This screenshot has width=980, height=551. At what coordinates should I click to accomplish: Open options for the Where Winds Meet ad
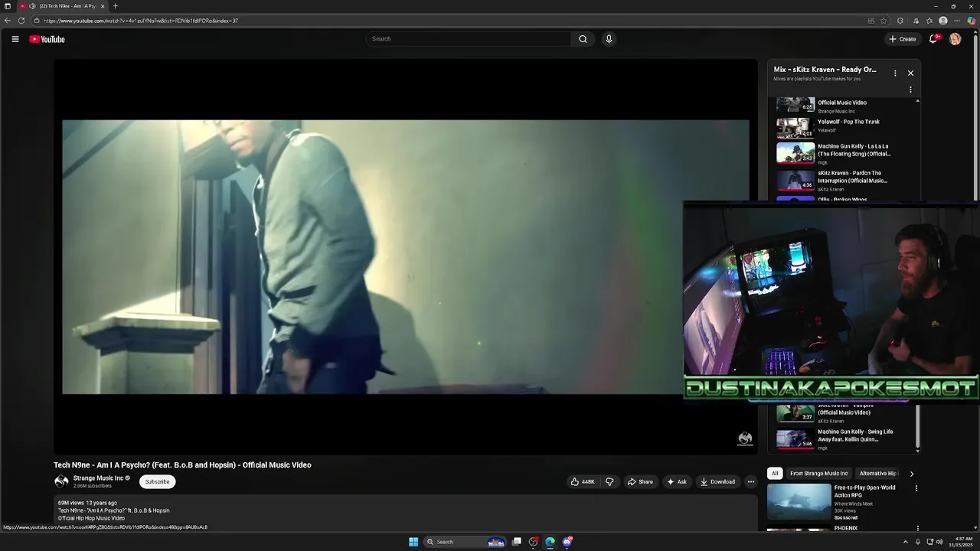(x=916, y=488)
